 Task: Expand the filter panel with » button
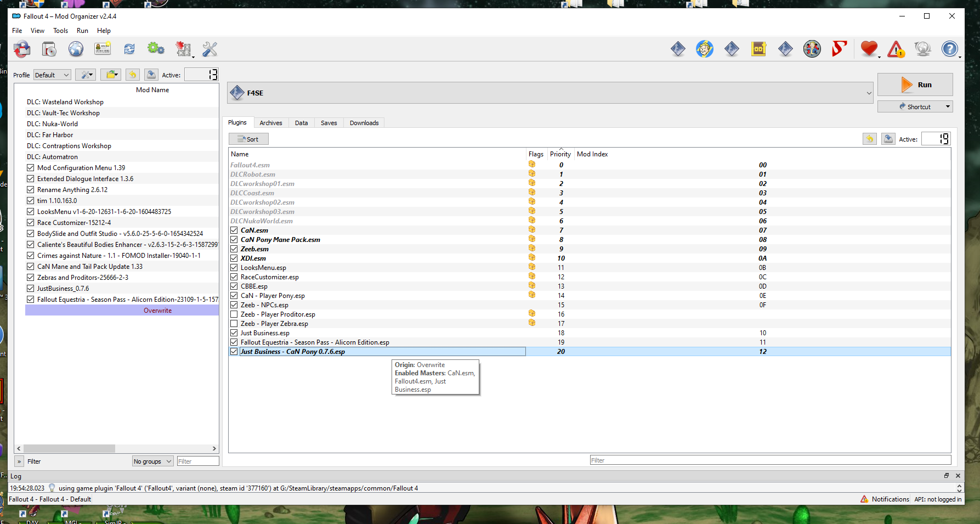[x=19, y=461]
